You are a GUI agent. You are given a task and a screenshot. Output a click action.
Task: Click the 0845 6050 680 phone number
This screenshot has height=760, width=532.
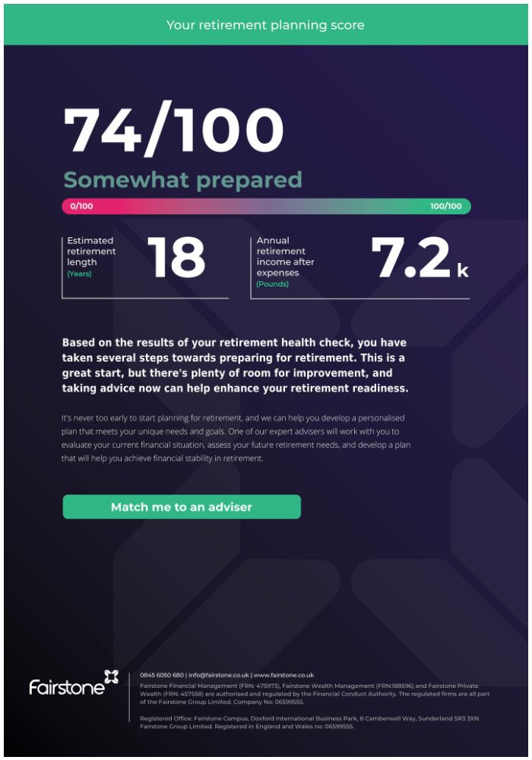(x=162, y=675)
